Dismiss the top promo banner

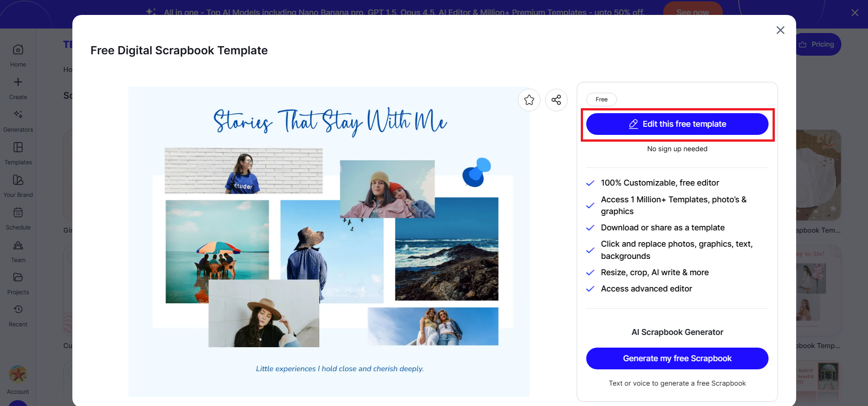tap(855, 13)
